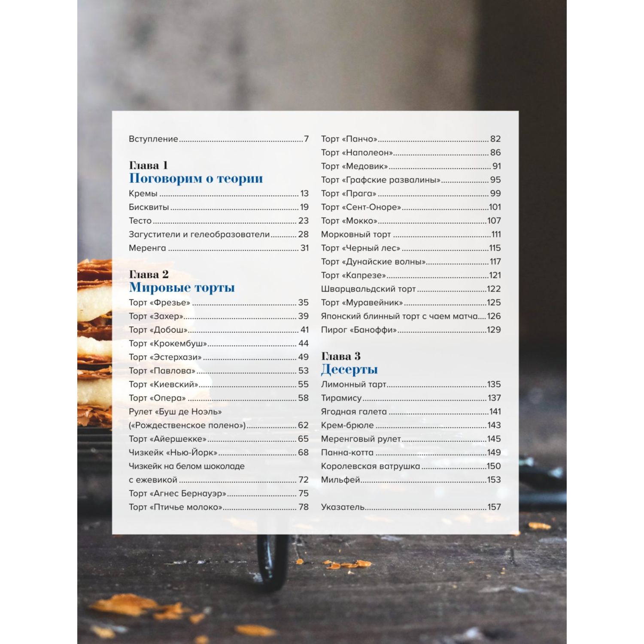The image size is (644, 644).
Task: Select Торт «Павлова» entry
Action: (x=219, y=371)
